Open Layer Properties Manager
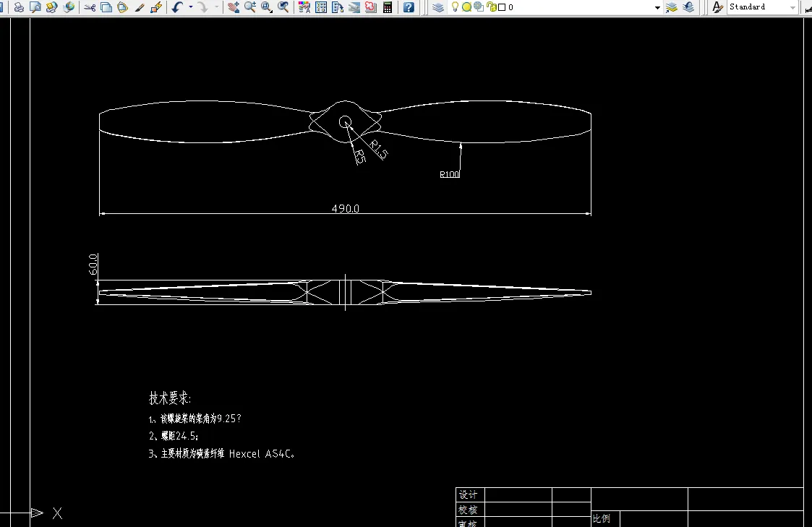This screenshot has height=527, width=812. [x=438, y=7]
